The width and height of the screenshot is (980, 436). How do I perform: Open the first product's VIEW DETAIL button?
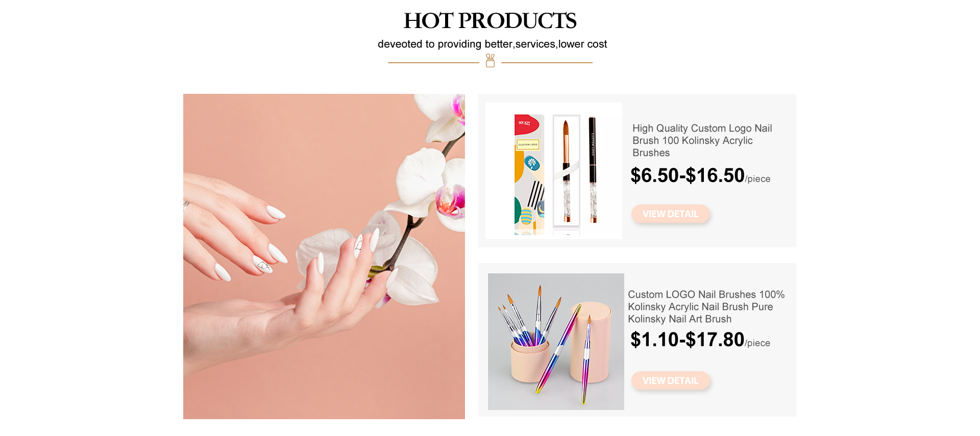(x=670, y=214)
